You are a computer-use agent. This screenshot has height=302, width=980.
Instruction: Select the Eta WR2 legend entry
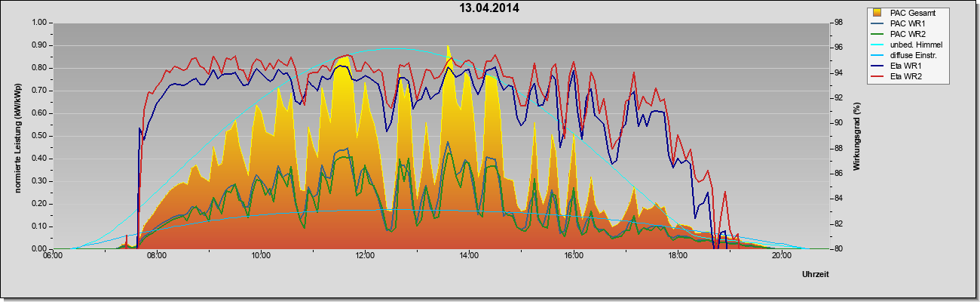(x=906, y=76)
